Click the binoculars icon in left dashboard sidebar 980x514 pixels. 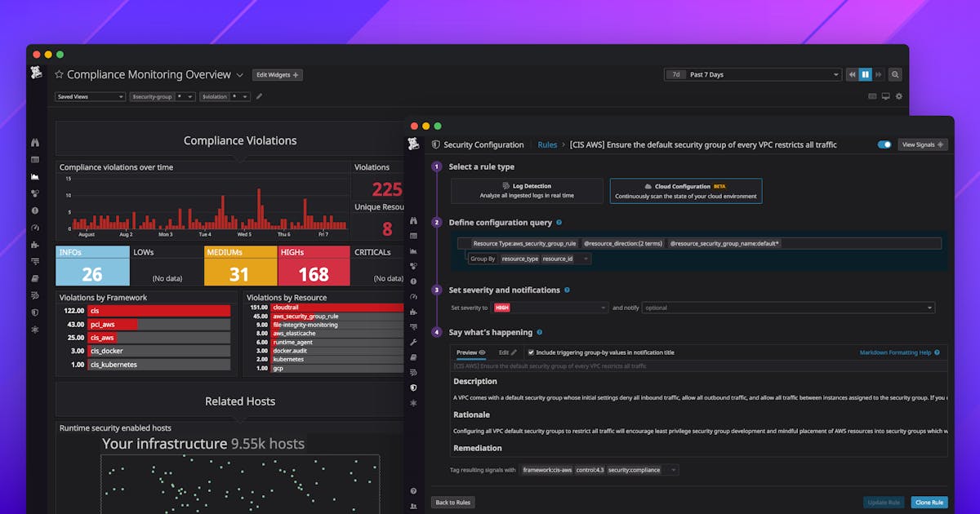(x=35, y=143)
